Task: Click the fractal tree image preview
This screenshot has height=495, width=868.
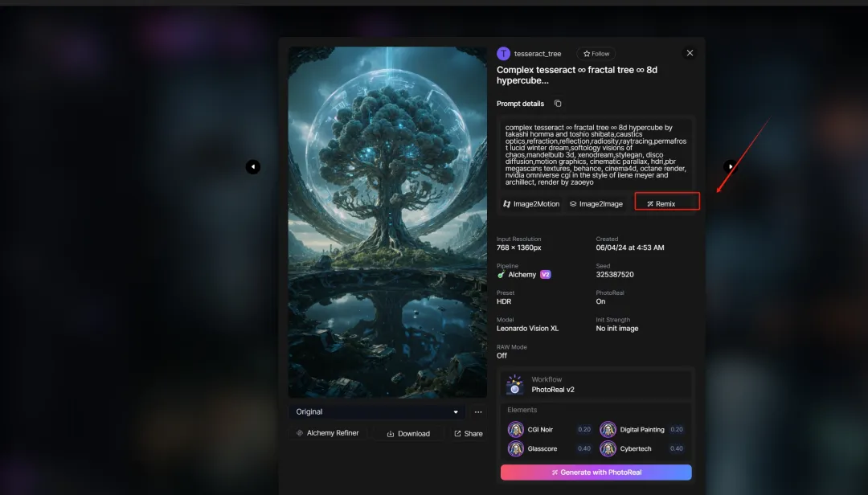Action: point(387,222)
